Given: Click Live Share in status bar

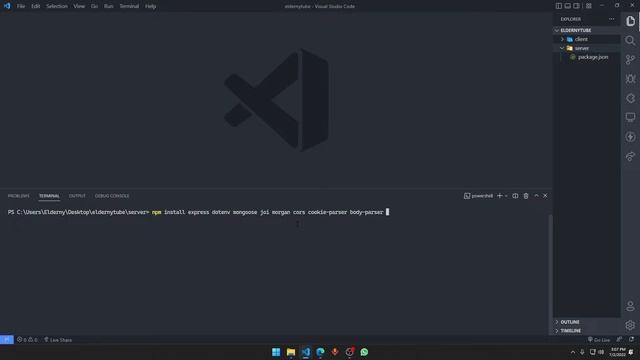Looking at the screenshot, I should [x=58, y=340].
